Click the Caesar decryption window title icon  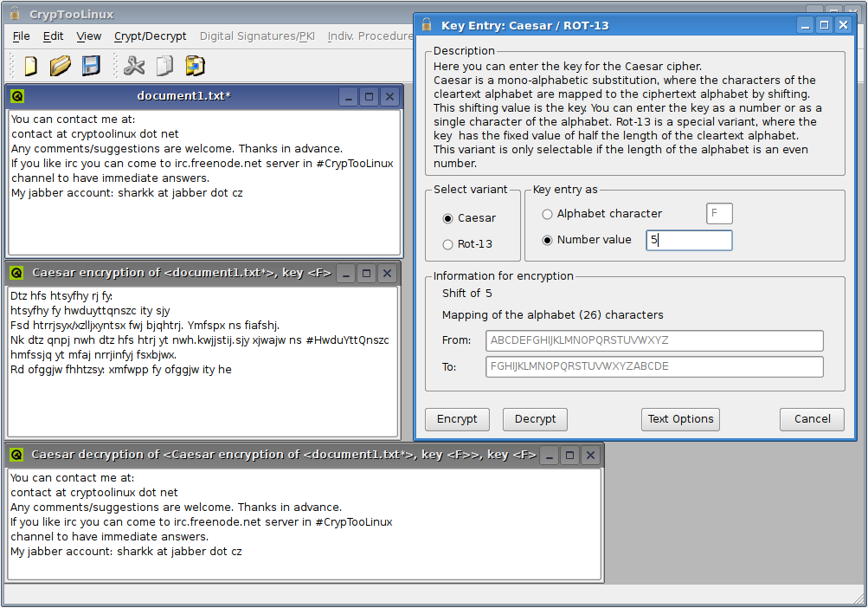[x=16, y=455]
